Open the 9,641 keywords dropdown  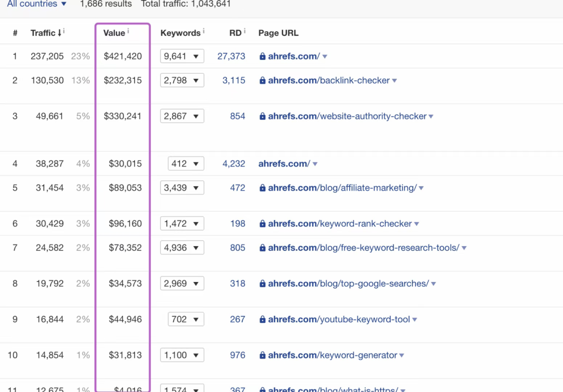[x=182, y=56]
